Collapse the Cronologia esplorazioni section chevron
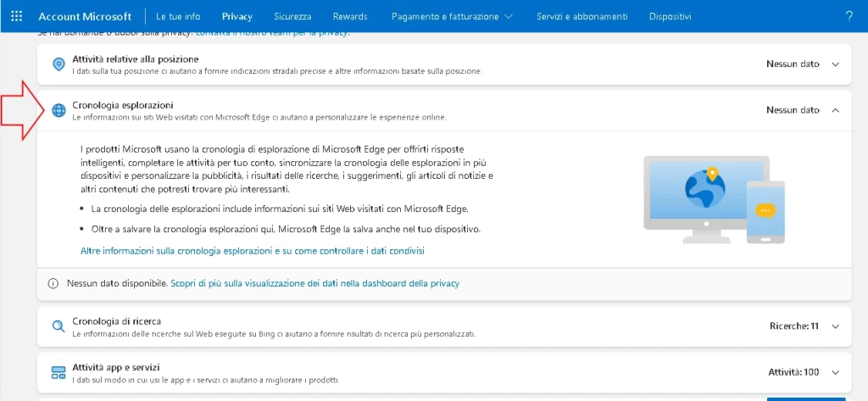 coord(835,110)
